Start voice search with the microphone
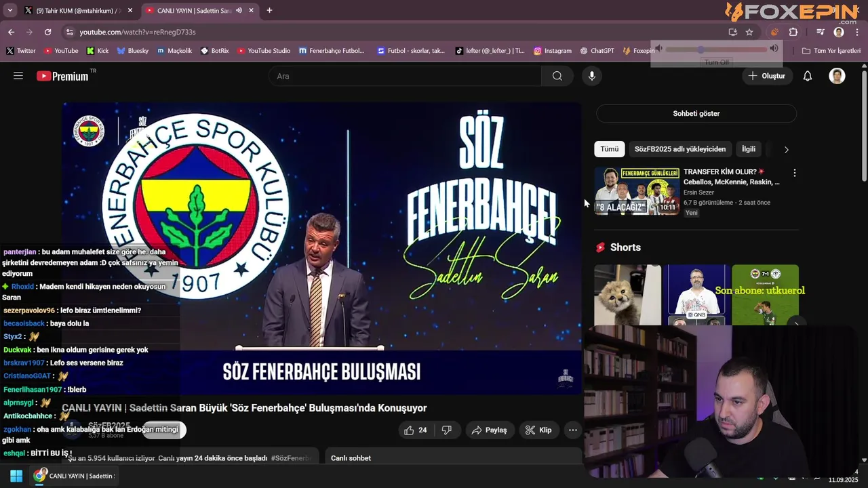 592,76
